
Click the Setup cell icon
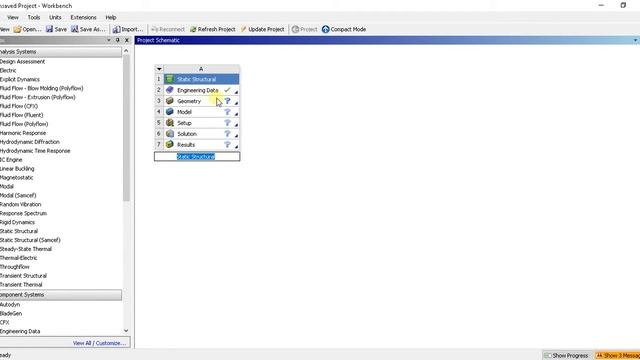170,122
